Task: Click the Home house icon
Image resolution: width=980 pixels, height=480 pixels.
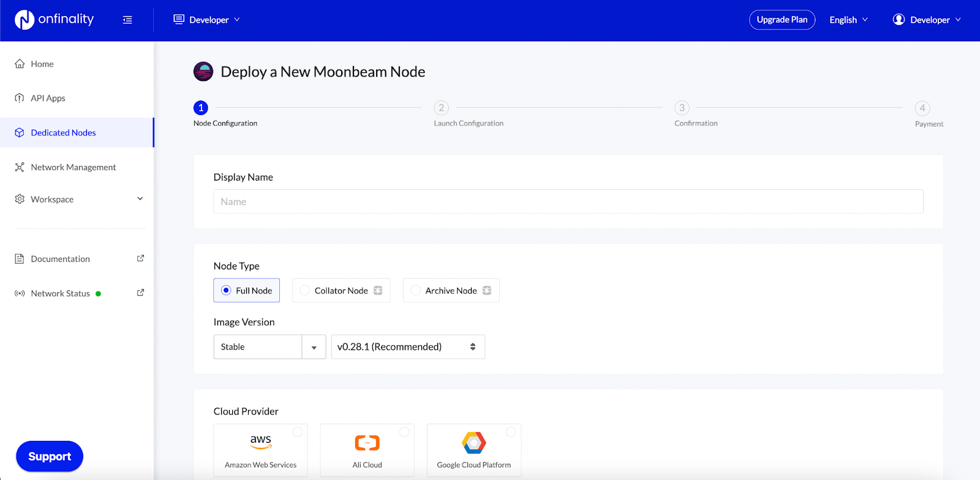Action: (x=20, y=64)
